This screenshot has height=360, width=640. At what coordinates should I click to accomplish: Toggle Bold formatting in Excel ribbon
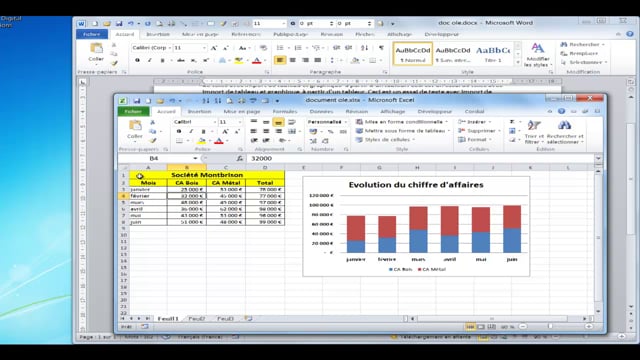click(x=178, y=131)
